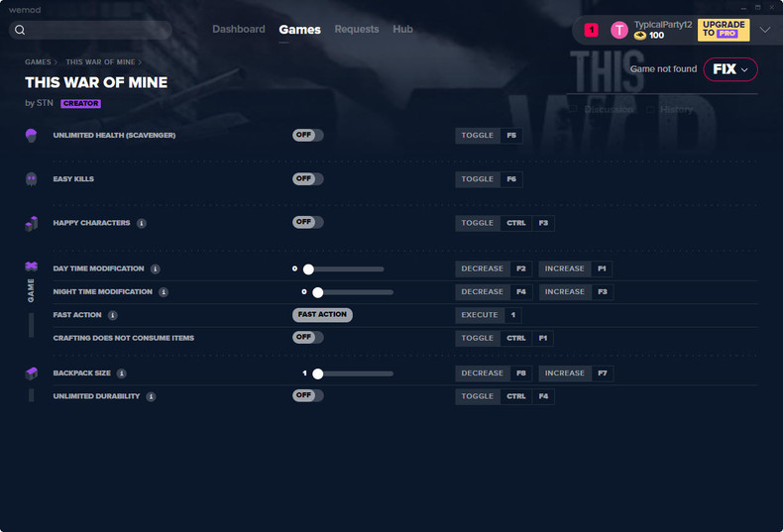Click the 'Game not found' status text
The image size is (783, 532).
(x=663, y=69)
